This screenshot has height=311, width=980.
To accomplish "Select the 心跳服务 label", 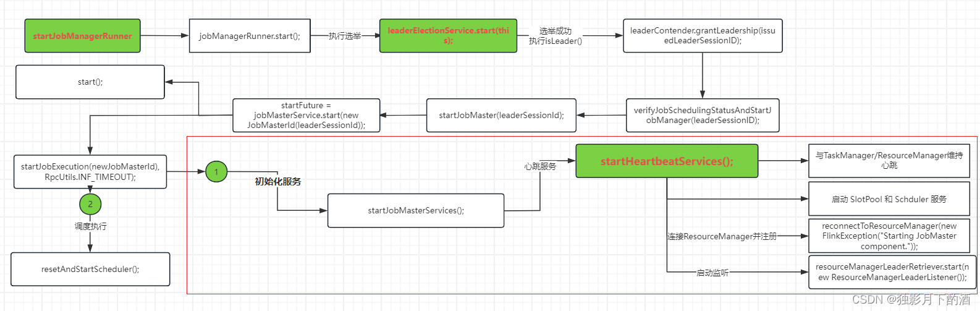I will click(540, 166).
